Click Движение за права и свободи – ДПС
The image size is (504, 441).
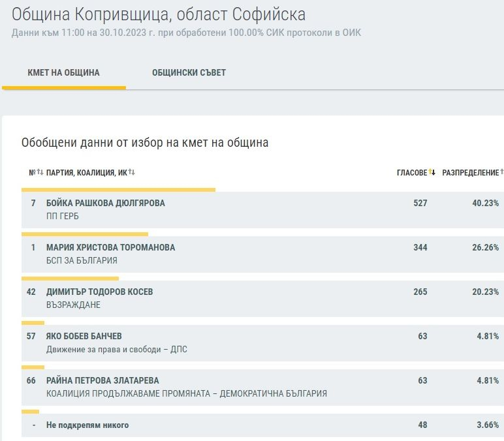117,349
